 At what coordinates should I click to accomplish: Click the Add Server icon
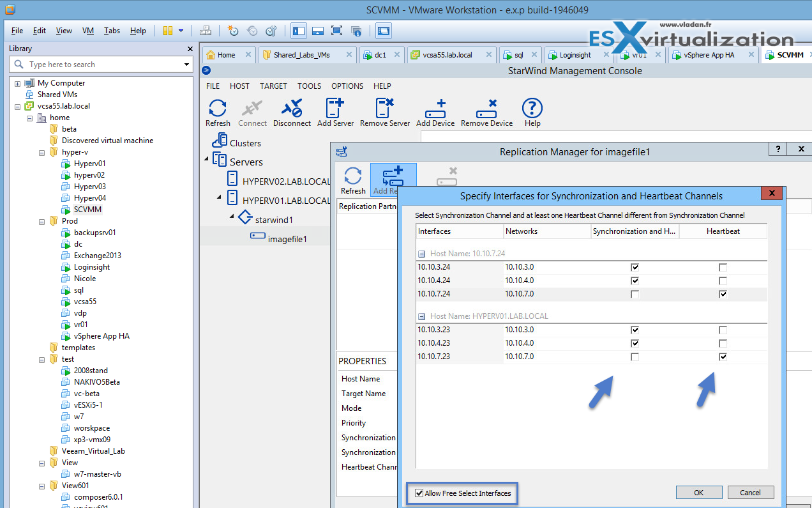point(335,108)
